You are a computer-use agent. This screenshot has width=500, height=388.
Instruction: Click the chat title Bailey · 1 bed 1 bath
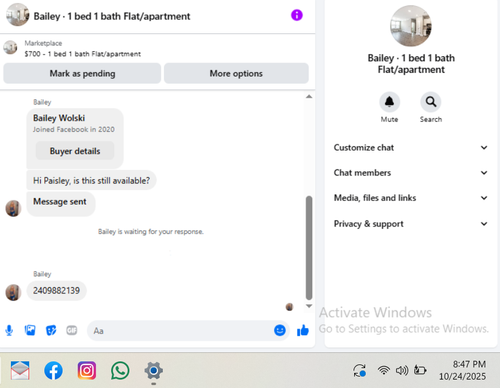click(x=112, y=16)
